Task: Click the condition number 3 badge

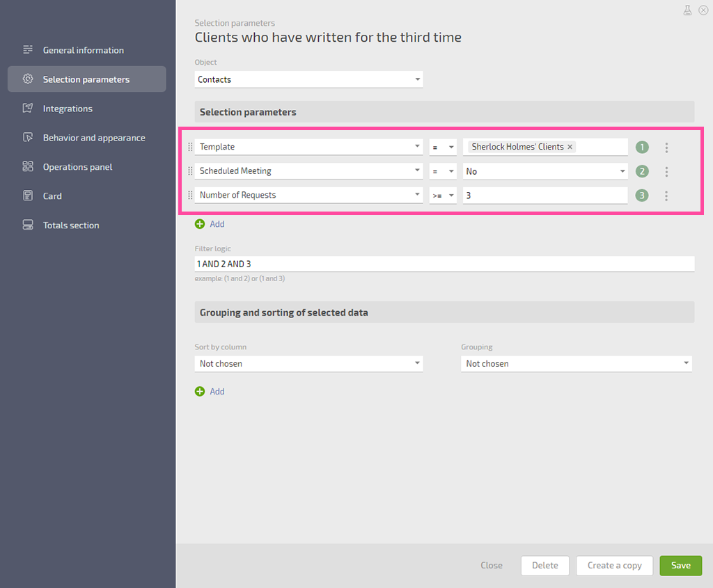Action: [642, 196]
